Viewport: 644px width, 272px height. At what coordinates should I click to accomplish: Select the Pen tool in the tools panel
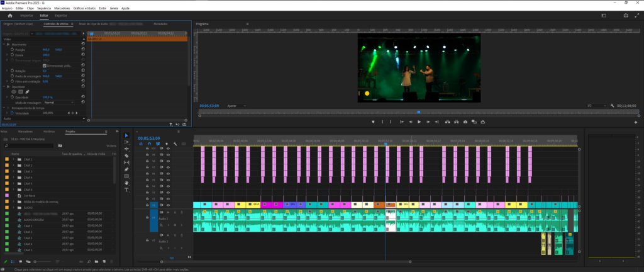pyautogui.click(x=126, y=169)
